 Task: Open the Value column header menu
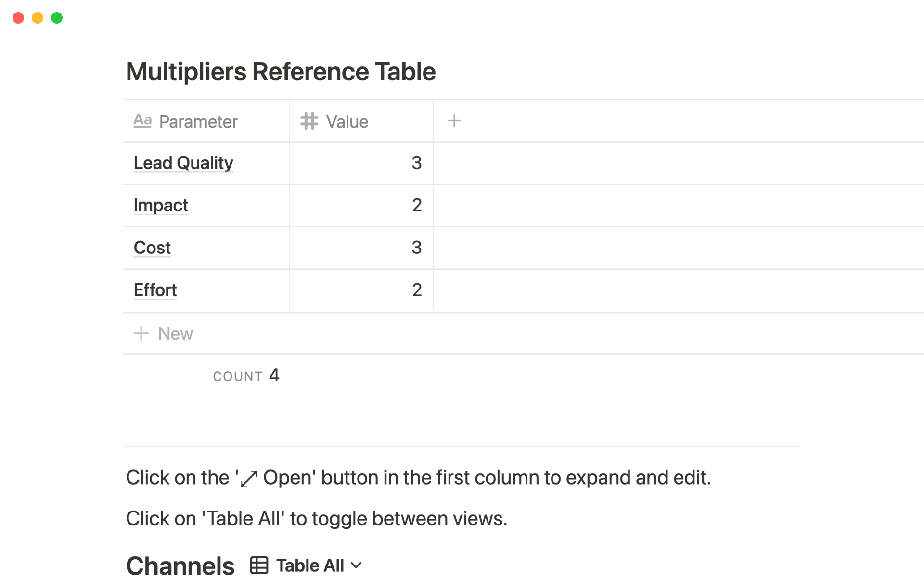(x=347, y=121)
